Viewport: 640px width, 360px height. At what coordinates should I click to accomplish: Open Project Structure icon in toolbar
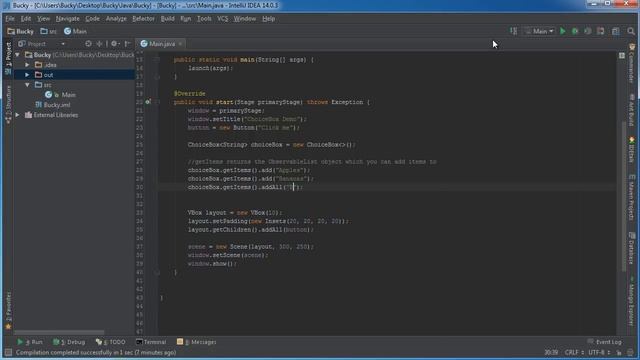(616, 31)
